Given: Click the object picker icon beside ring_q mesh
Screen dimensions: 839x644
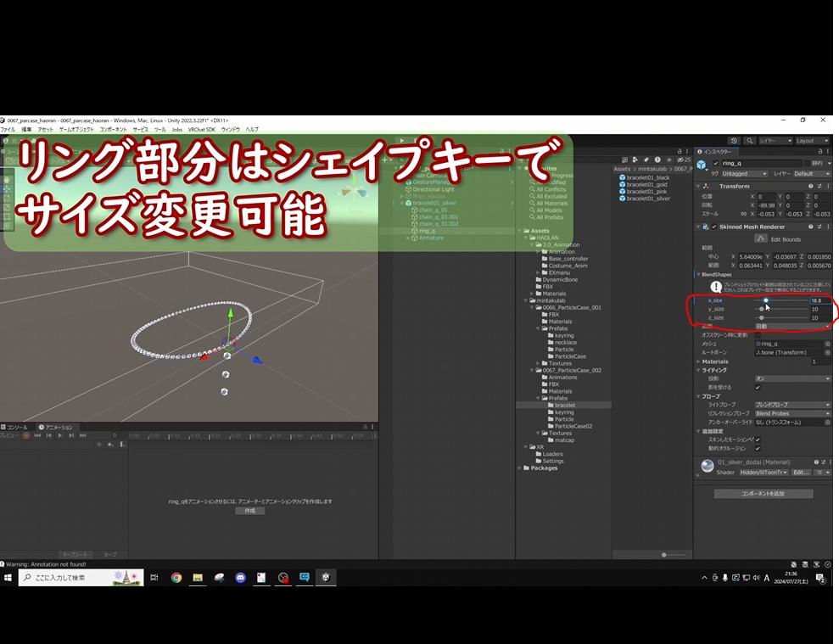Looking at the screenshot, I should (x=827, y=345).
